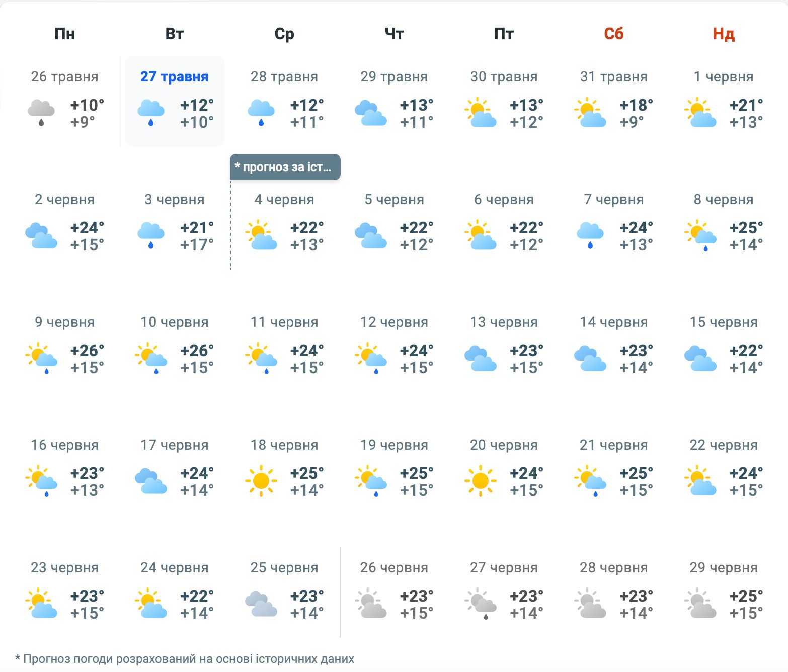Click the sunny icon for 18 червня
Screen dimensions: 788x672
[261, 481]
